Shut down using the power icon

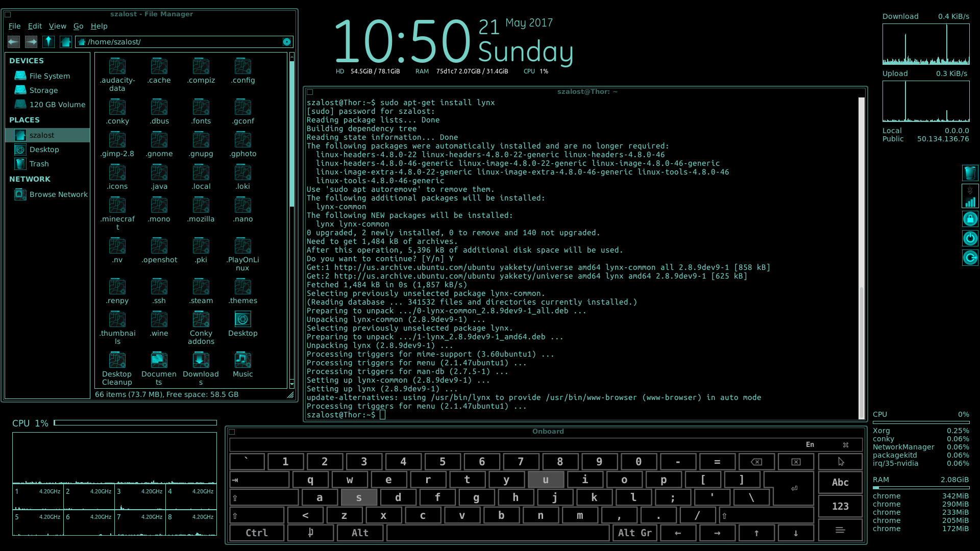970,238
